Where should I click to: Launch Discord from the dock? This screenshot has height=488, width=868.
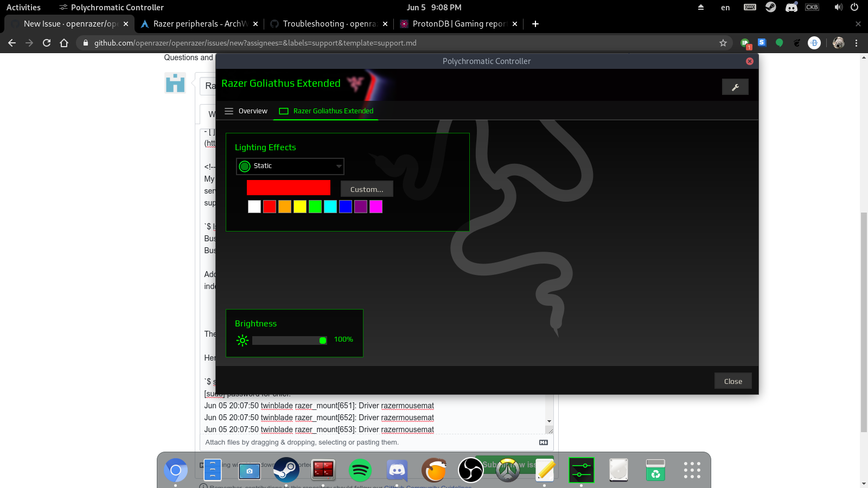coord(397,470)
